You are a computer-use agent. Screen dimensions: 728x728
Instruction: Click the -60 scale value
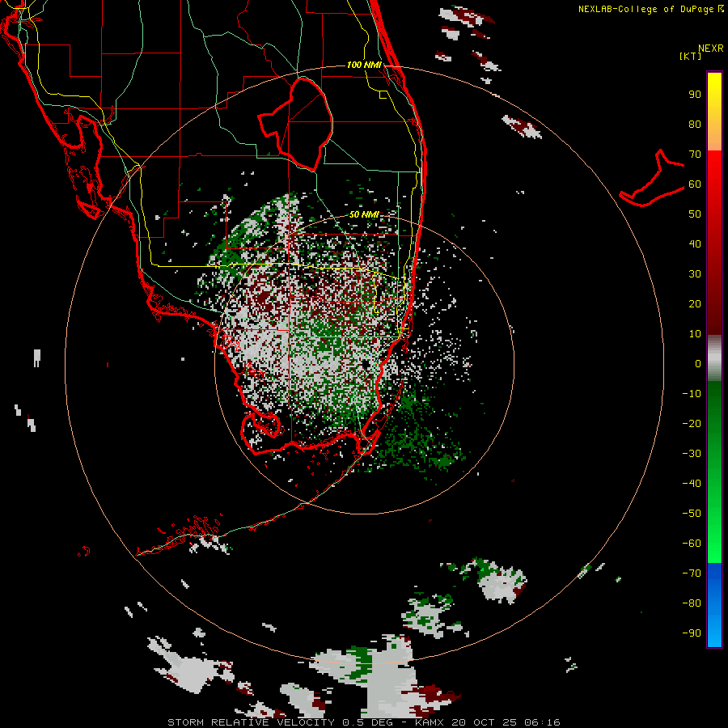tap(692, 544)
